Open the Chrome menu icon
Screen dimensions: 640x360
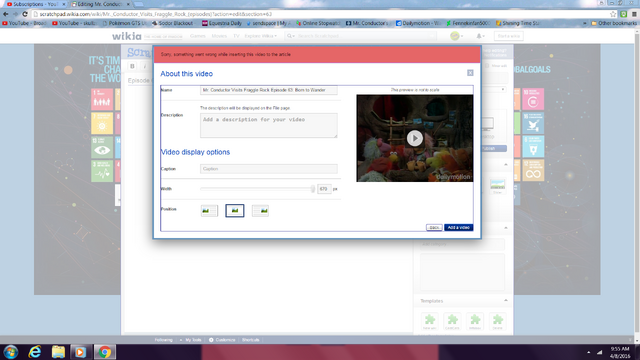(x=634, y=14)
